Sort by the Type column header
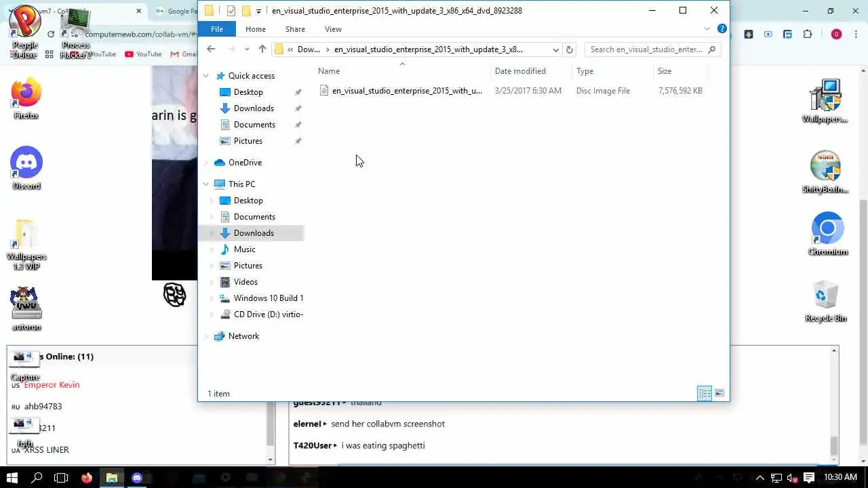 (x=612, y=71)
